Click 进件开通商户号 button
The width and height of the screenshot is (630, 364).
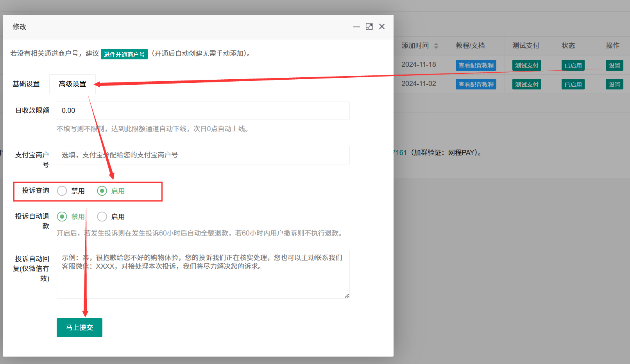pos(124,54)
